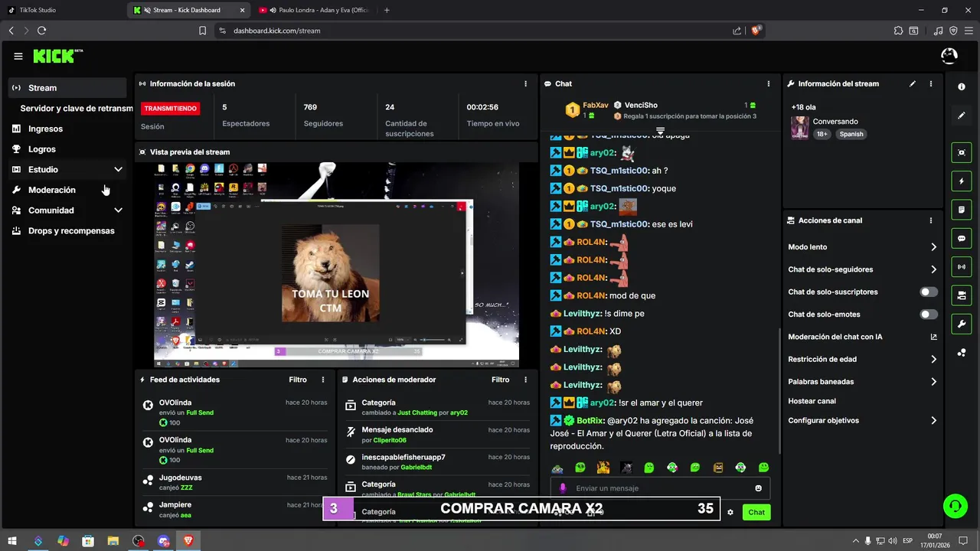
Task: Click the Brave Shields lion icon in the address bar
Action: pos(756,31)
